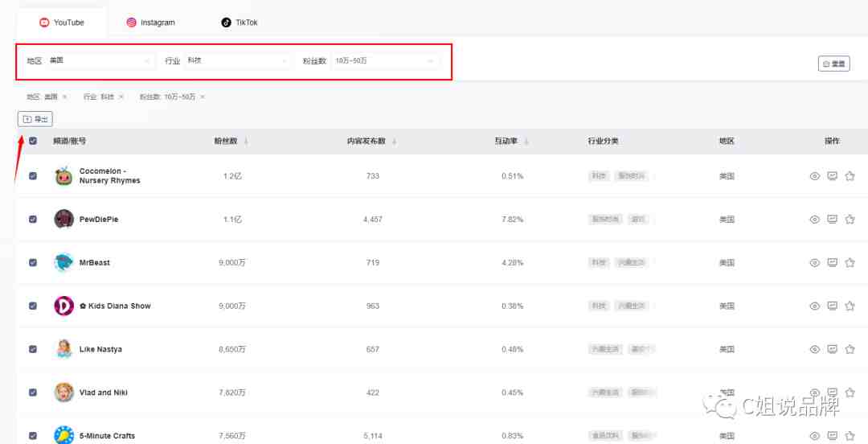Click the Like Nastya avatar
Screen dimensions: 868x444
click(63, 348)
